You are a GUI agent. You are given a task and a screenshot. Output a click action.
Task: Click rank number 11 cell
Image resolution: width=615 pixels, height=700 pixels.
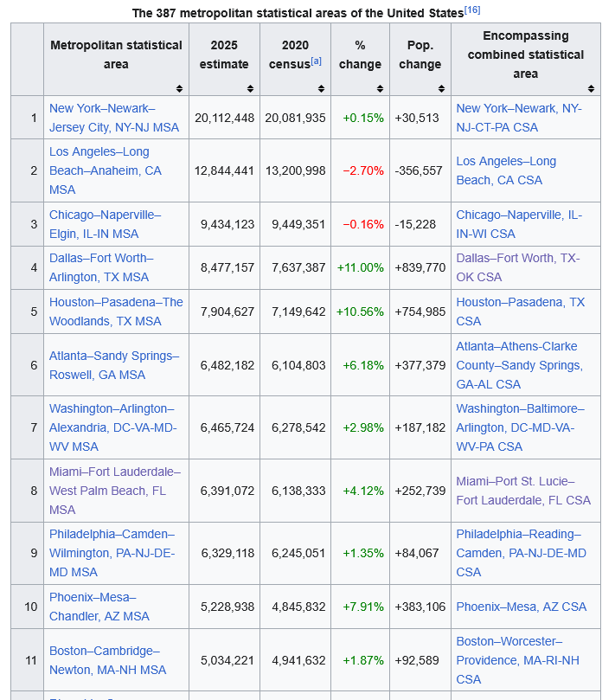[x=27, y=660]
